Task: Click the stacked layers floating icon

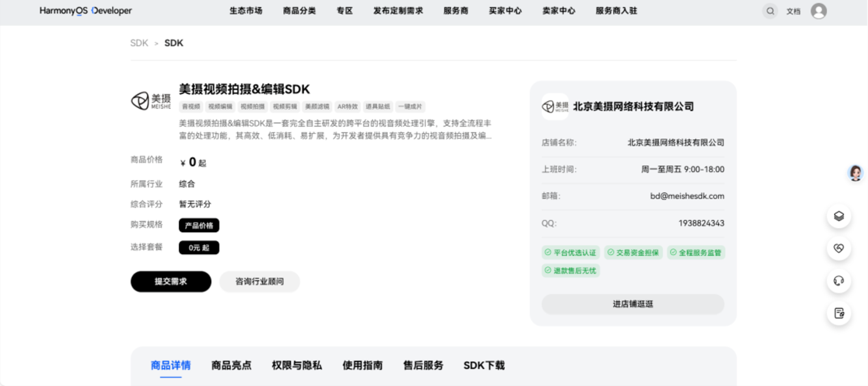Action: point(839,216)
